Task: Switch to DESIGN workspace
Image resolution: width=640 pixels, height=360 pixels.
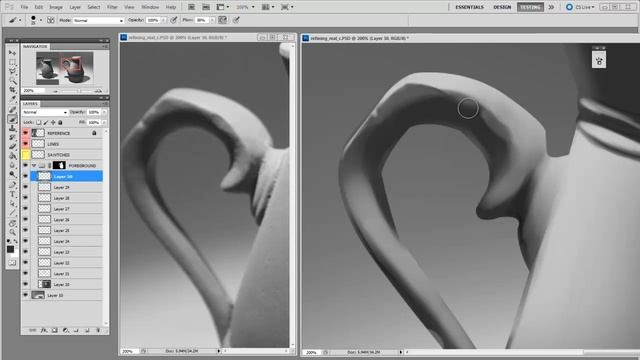Action: 502,7
